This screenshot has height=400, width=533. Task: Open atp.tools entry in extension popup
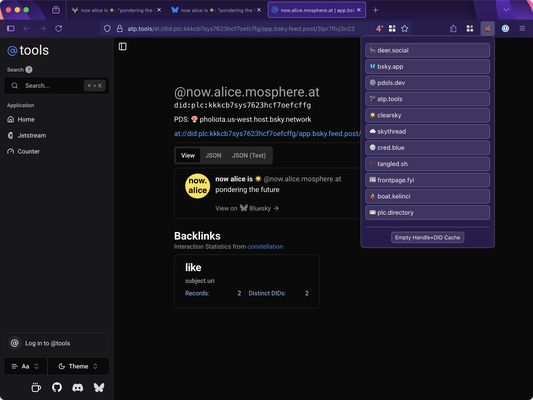click(427, 99)
